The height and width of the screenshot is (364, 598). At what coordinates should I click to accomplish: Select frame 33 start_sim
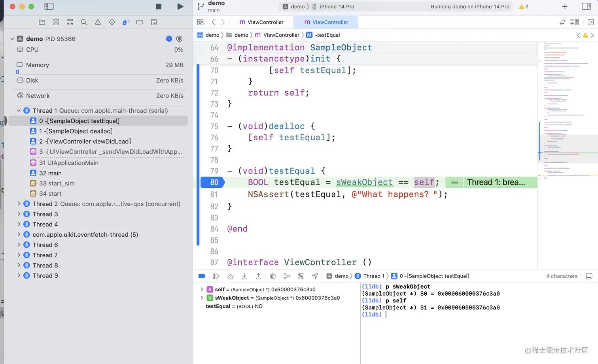[98, 183]
